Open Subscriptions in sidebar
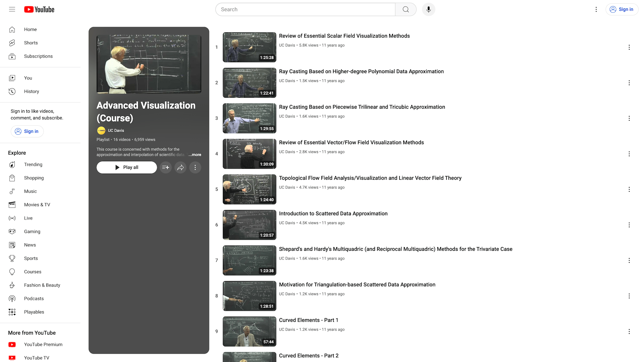This screenshot has width=644, height=362. pyautogui.click(x=38, y=56)
